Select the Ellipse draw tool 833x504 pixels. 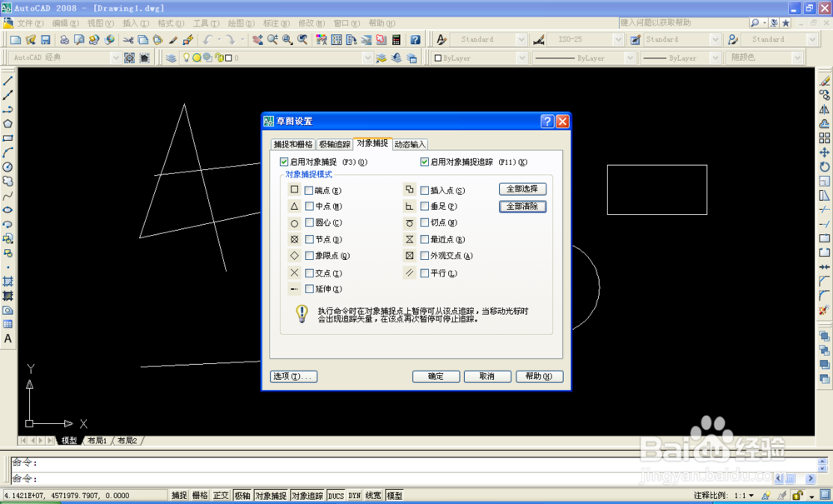(8, 210)
